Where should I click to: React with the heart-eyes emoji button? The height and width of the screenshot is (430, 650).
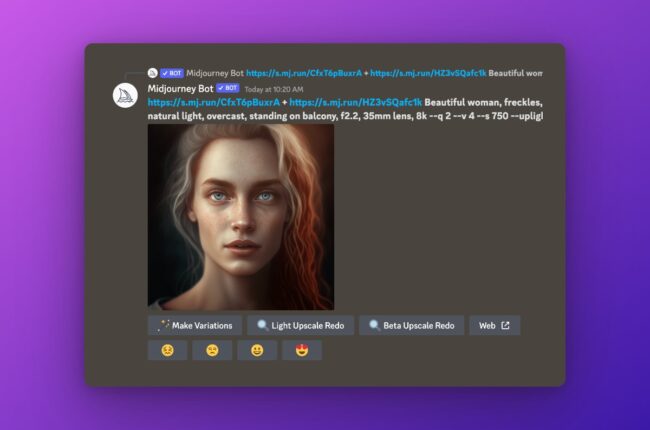pyautogui.click(x=301, y=350)
